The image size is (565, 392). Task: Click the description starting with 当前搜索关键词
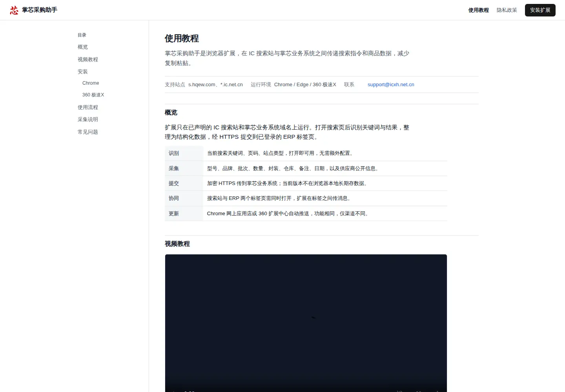[281, 153]
